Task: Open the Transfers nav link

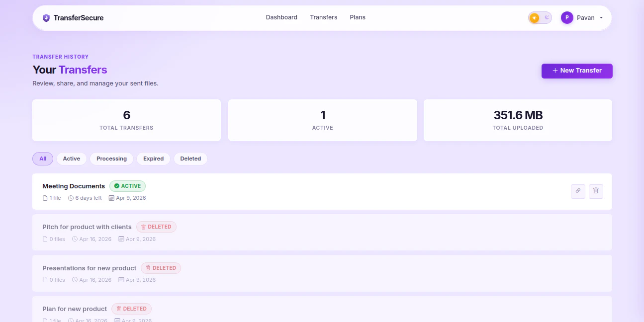Action: click(x=324, y=17)
